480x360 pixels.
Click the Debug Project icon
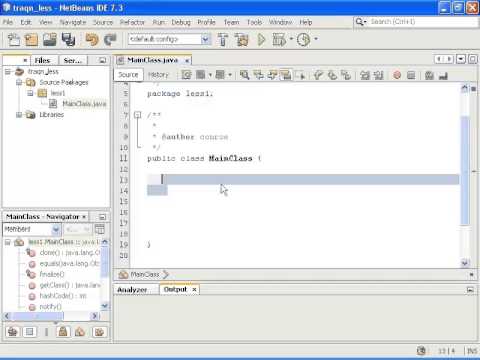click(279, 40)
